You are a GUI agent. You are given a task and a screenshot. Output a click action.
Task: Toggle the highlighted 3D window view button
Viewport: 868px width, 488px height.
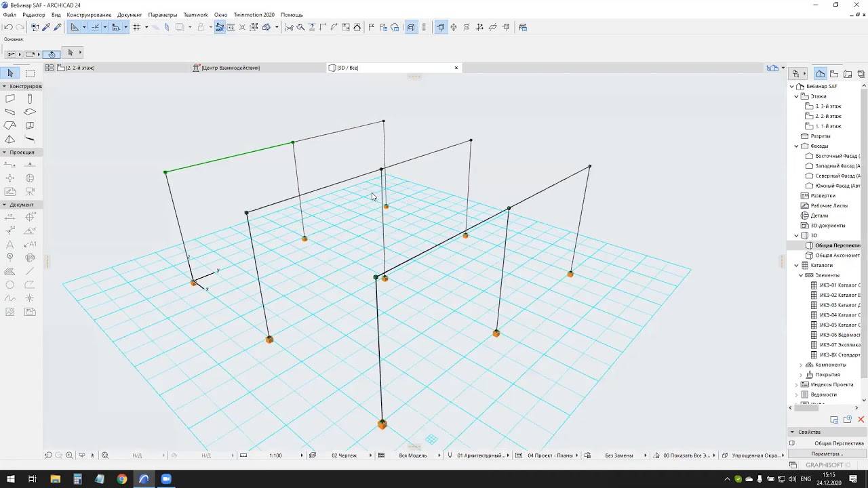tap(411, 27)
